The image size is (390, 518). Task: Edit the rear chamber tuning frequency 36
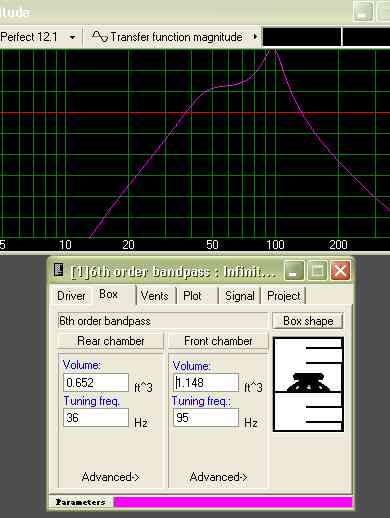[x=96, y=417]
